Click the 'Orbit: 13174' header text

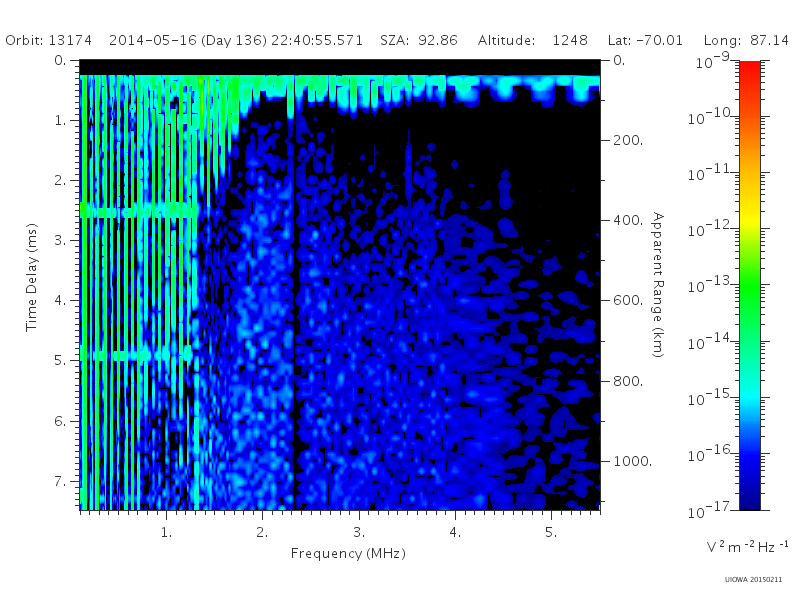(x=48, y=40)
